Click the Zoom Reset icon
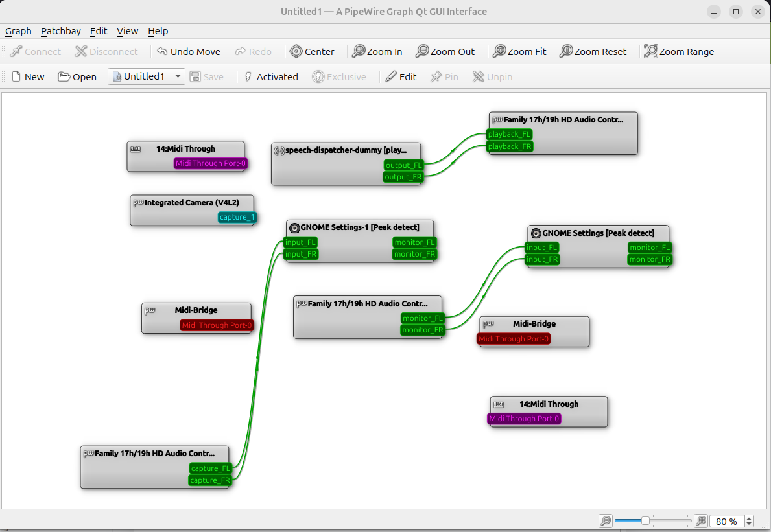Screen dimensions: 771x532 tap(566, 52)
